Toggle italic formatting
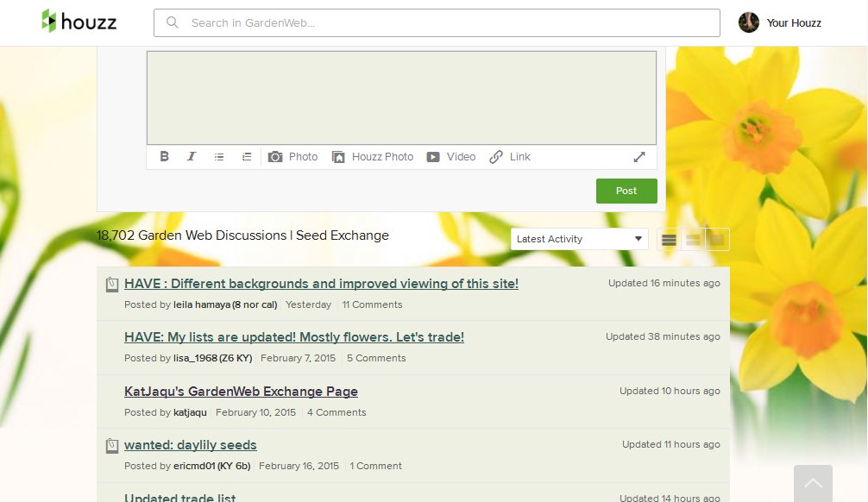 (192, 157)
